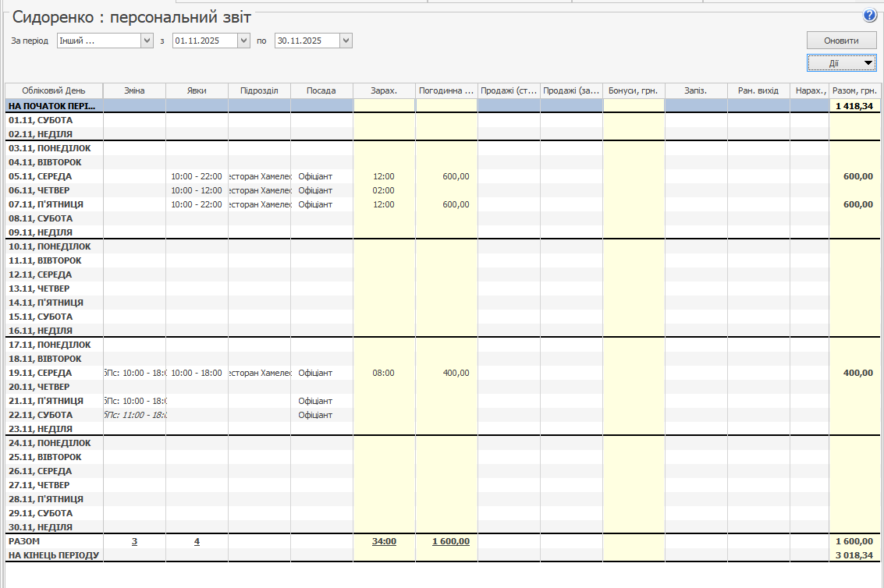Expand the За період combo box
The width and height of the screenshot is (884, 588).
[147, 41]
